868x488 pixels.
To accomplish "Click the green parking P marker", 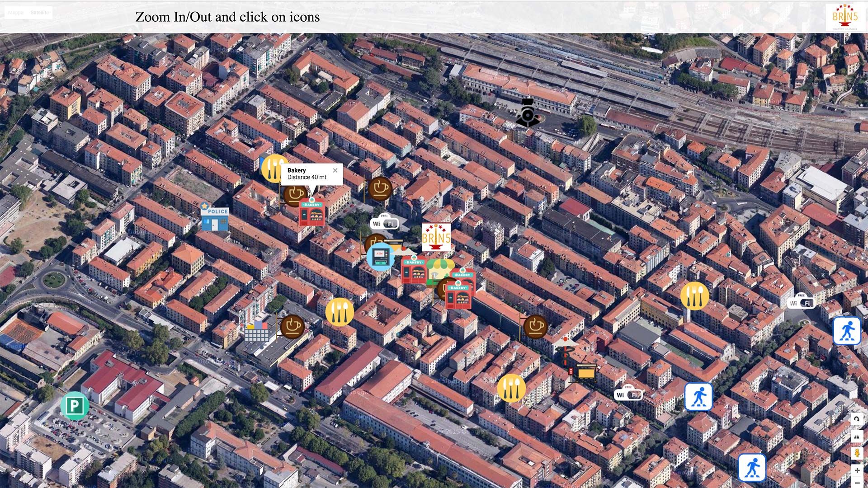I will click(x=75, y=406).
